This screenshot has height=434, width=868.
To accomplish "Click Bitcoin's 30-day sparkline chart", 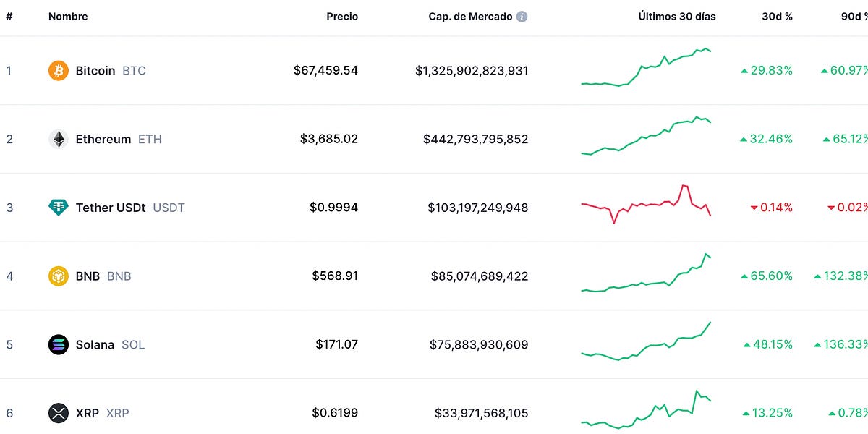I will pos(646,70).
